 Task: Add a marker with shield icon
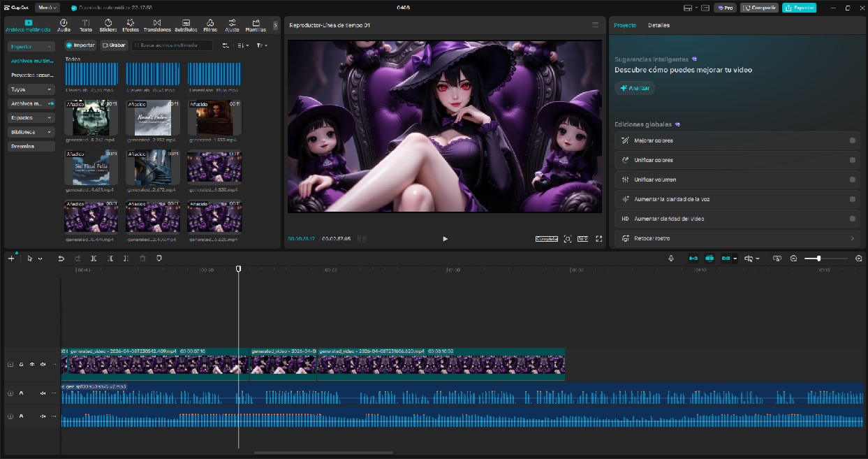pos(159,258)
